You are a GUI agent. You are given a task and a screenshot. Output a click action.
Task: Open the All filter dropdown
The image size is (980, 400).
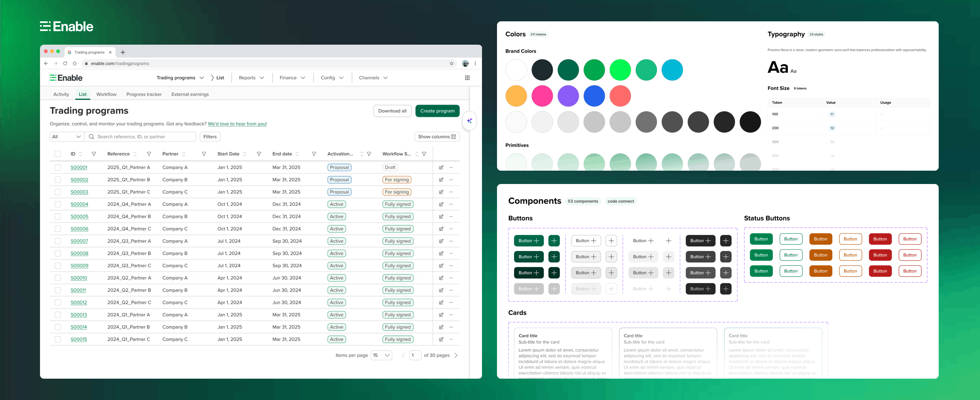(x=66, y=136)
